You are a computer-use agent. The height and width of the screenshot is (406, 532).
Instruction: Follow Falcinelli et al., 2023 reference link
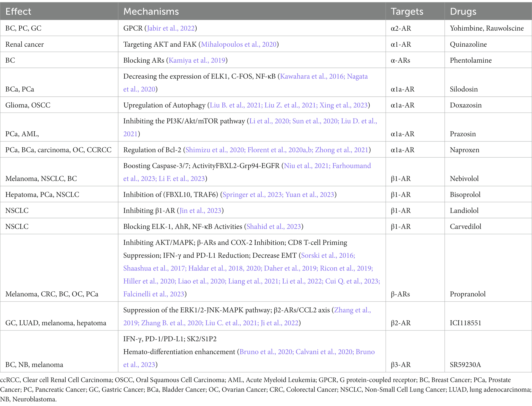click(154, 294)
